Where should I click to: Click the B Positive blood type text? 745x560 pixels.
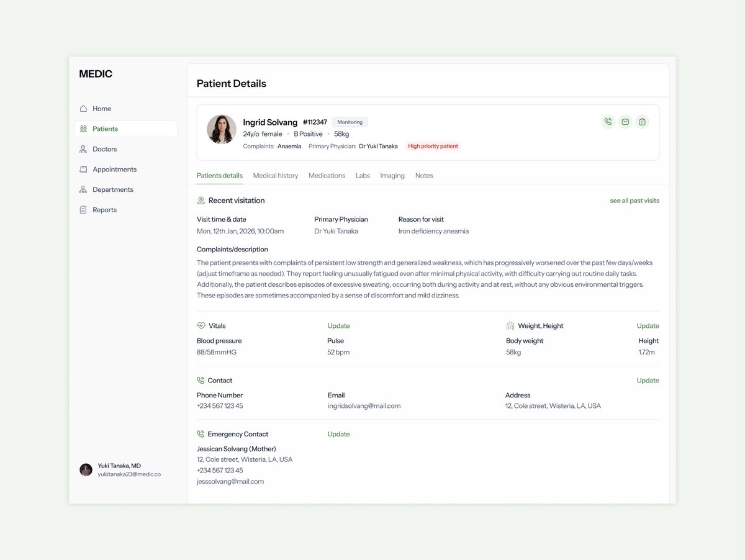(x=308, y=134)
